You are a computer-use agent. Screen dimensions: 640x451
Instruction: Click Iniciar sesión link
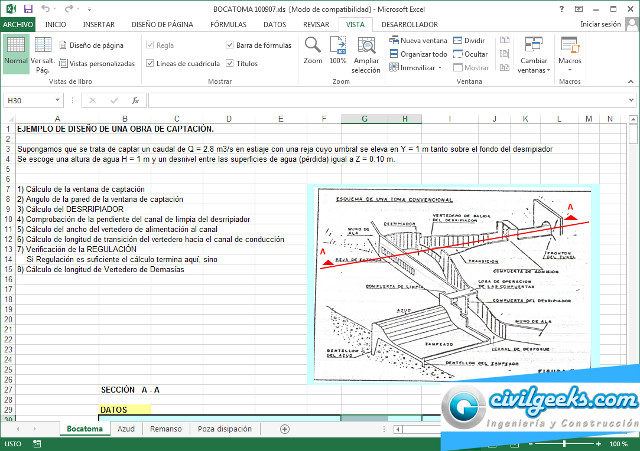tap(600, 23)
